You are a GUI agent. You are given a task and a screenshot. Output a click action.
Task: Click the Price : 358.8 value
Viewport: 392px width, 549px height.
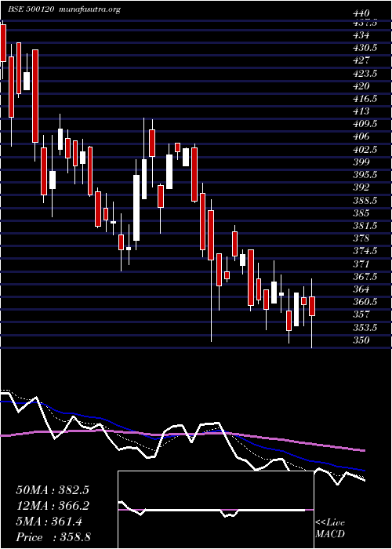click(54, 537)
